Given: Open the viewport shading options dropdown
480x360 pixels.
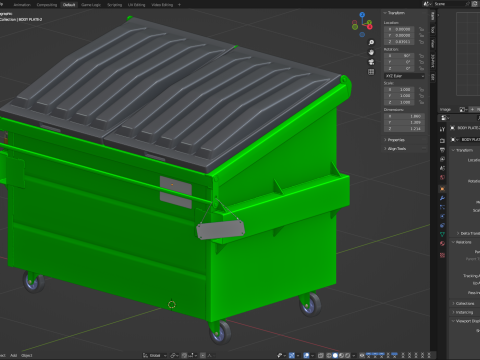Looking at the screenshot, I should coord(353,355).
